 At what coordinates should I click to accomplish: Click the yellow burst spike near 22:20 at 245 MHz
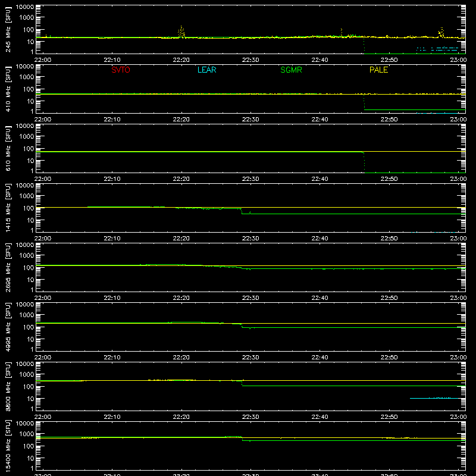click(181, 32)
